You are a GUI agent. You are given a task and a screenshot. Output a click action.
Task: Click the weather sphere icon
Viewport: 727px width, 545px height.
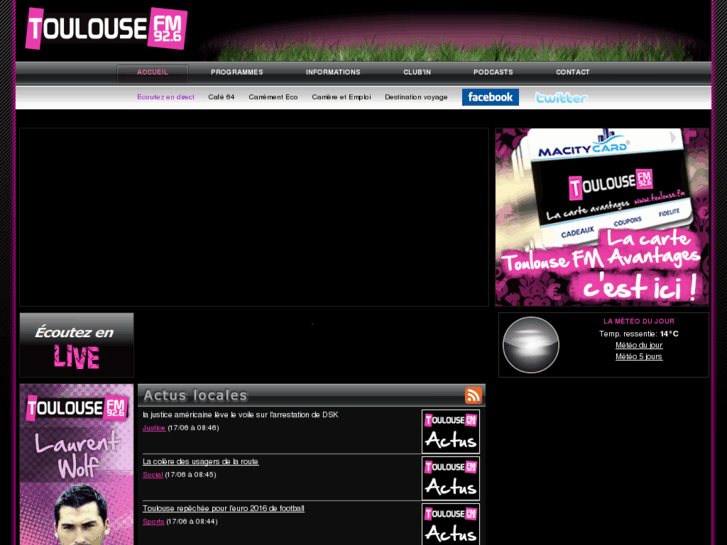(x=531, y=345)
